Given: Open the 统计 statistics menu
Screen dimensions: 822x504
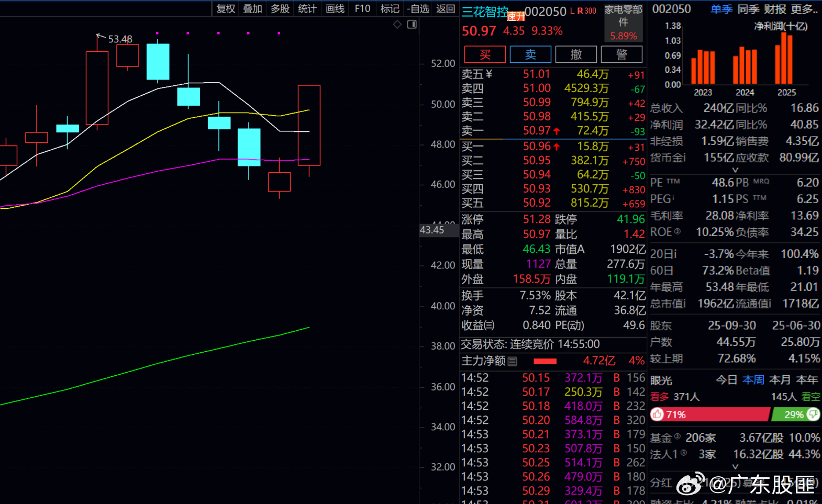Looking at the screenshot, I should (x=307, y=9).
